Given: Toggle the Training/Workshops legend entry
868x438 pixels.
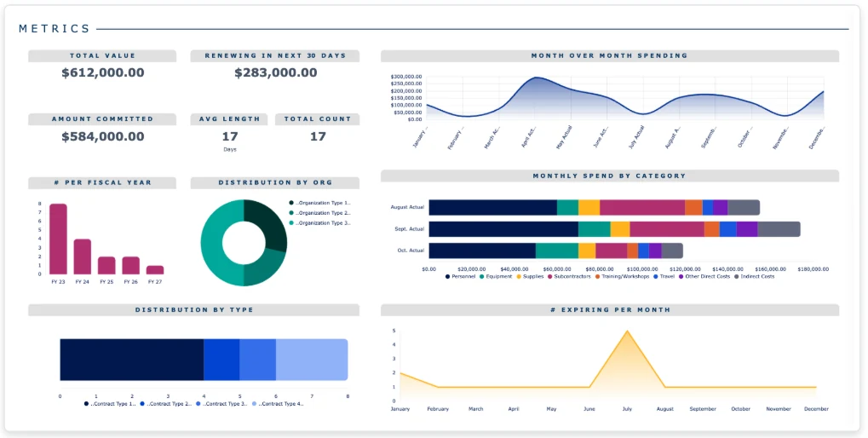Looking at the screenshot, I should 622,276.
